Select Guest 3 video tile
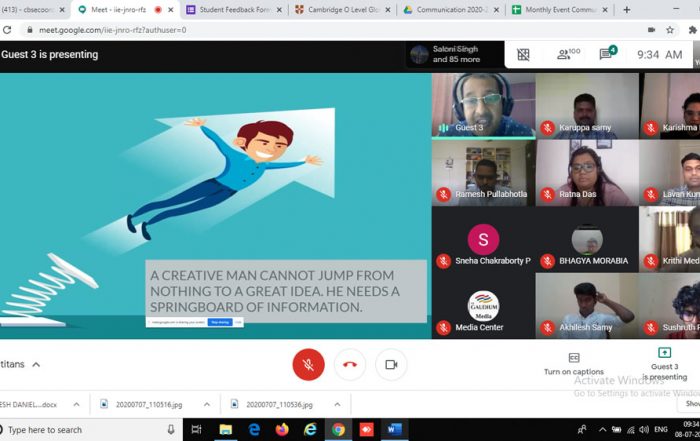This screenshot has width=700, height=441. (483, 106)
